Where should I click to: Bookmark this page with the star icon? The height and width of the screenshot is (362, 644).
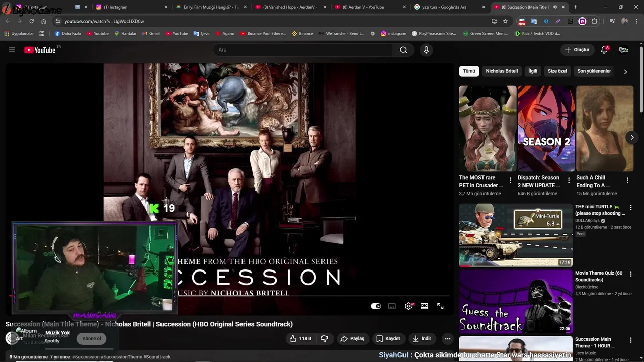click(505, 21)
